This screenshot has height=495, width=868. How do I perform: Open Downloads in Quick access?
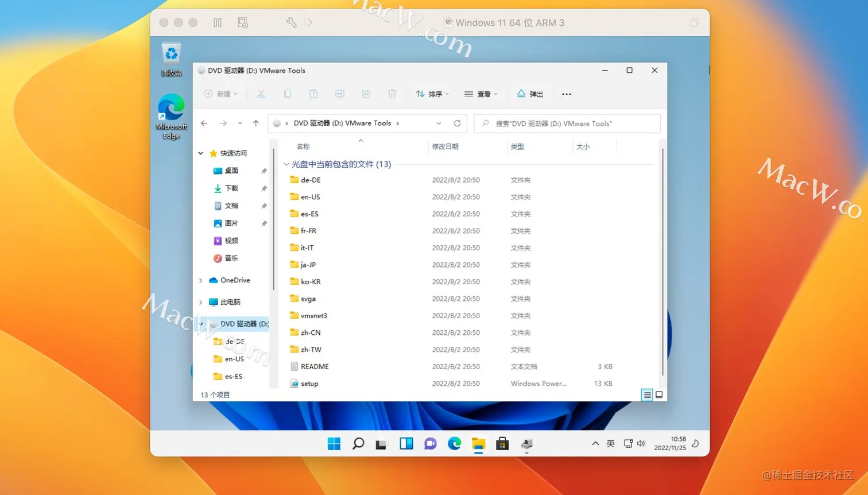(x=231, y=188)
